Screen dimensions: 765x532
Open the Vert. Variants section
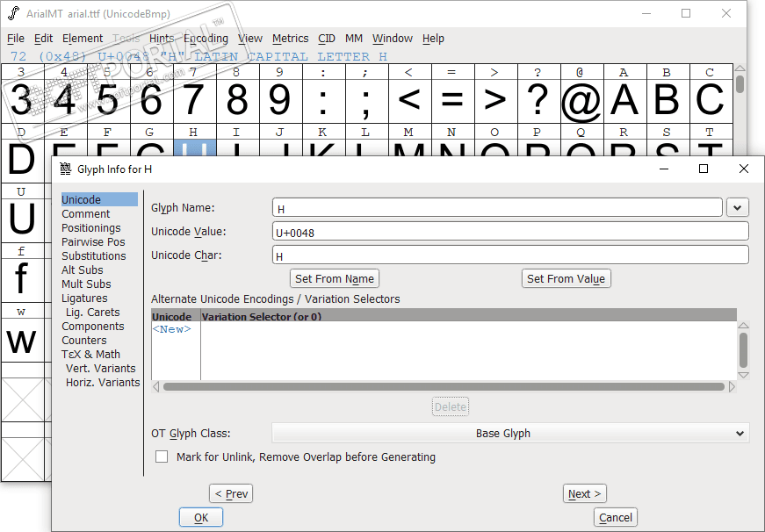point(100,369)
